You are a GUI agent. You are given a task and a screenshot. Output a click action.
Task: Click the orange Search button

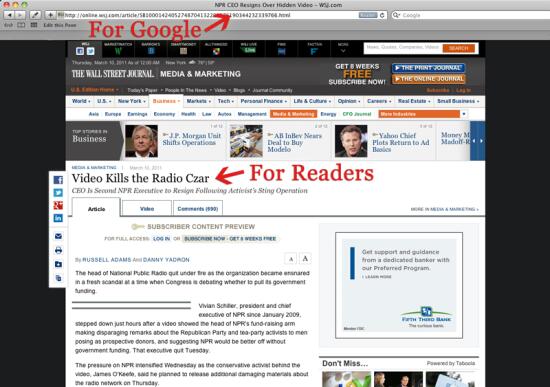(x=458, y=48)
